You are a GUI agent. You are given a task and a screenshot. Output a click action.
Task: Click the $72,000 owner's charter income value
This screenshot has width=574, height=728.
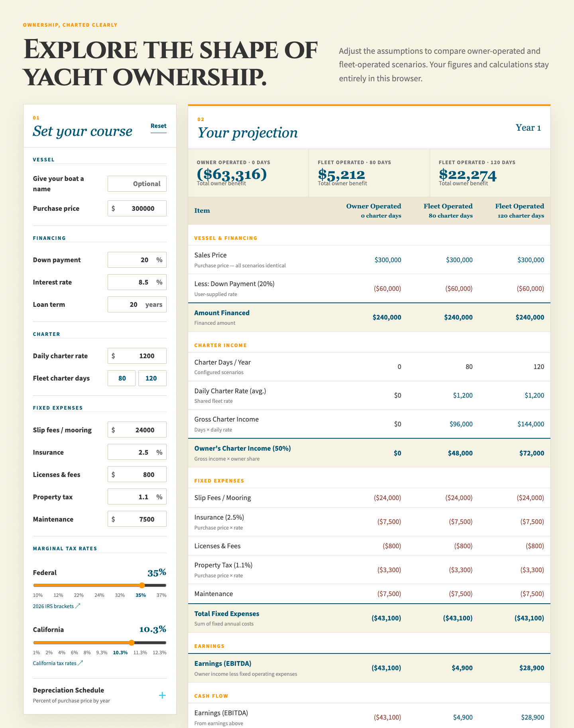tap(532, 453)
